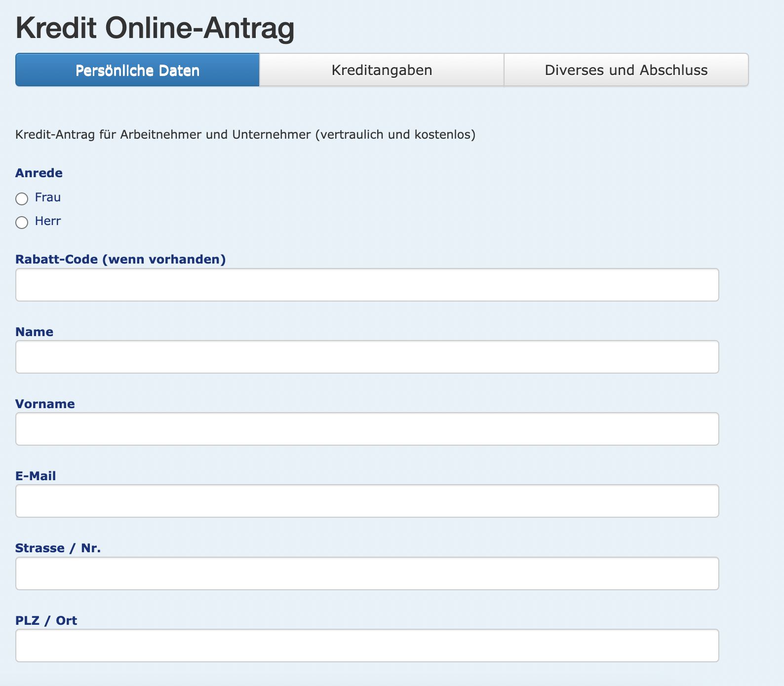This screenshot has width=784, height=686.
Task: Click the 'Vorname' field label
Action: pos(45,404)
